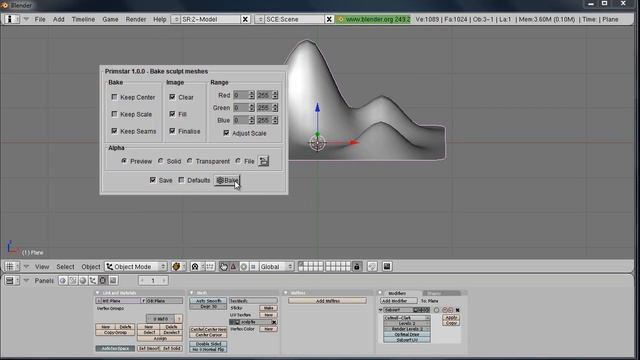640x360 pixels.
Task: Open the Object menu in 3D header
Action: (x=91, y=267)
